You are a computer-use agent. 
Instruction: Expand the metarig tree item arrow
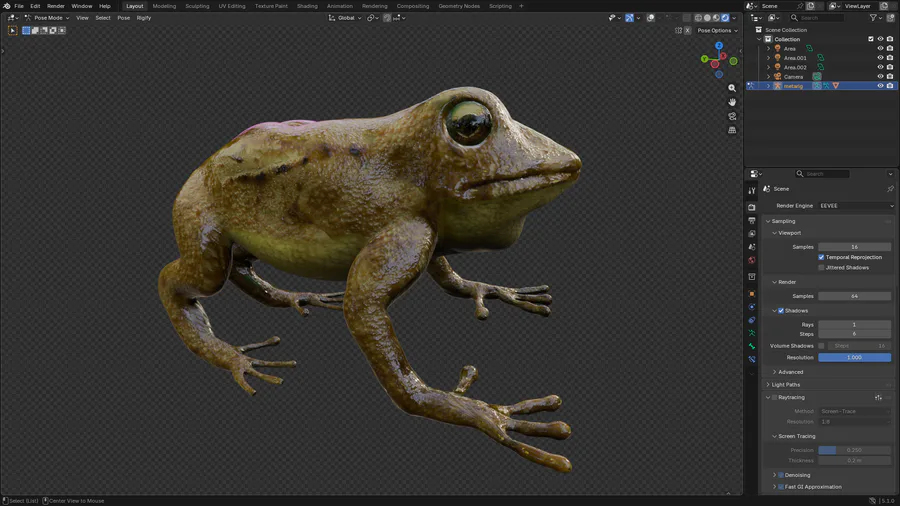pyautogui.click(x=769, y=85)
